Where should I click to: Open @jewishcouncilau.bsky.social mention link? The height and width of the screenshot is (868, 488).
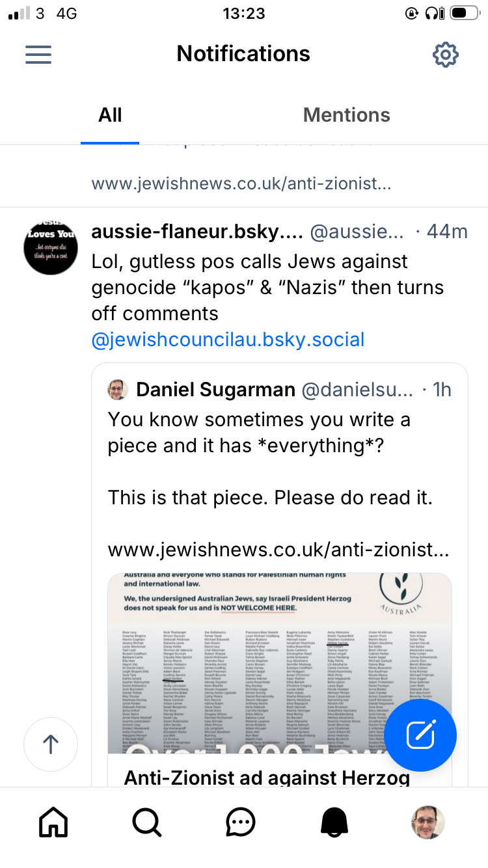[228, 339]
